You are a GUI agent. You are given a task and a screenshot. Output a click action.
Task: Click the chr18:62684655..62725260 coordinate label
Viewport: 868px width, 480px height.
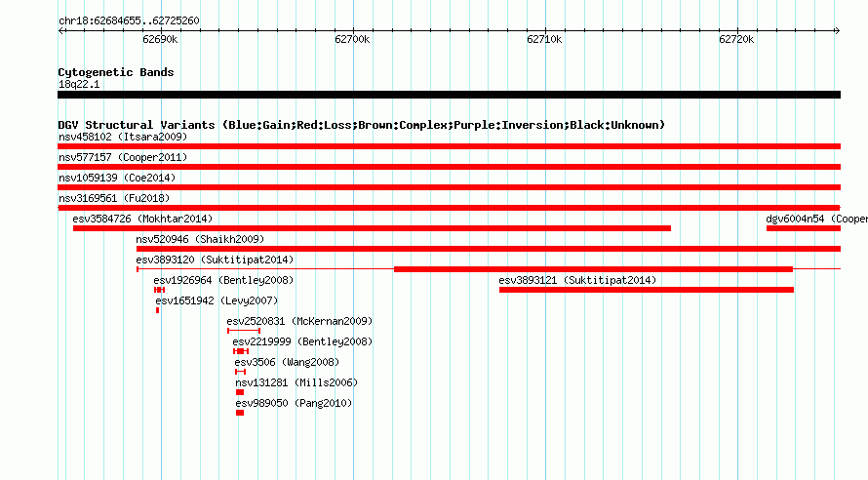(129, 21)
